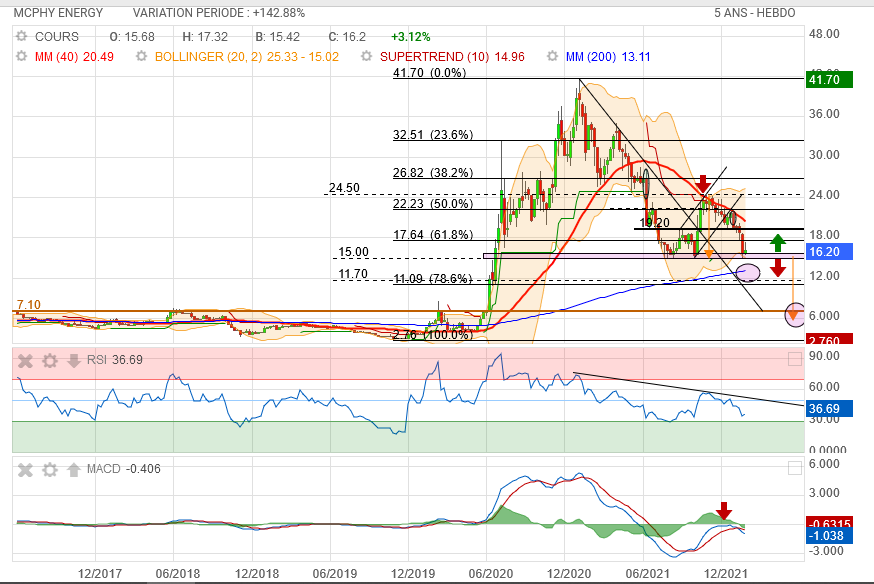874x584 pixels.
Task: Remove the RSI panel with its X icon
Action: click(x=25, y=361)
